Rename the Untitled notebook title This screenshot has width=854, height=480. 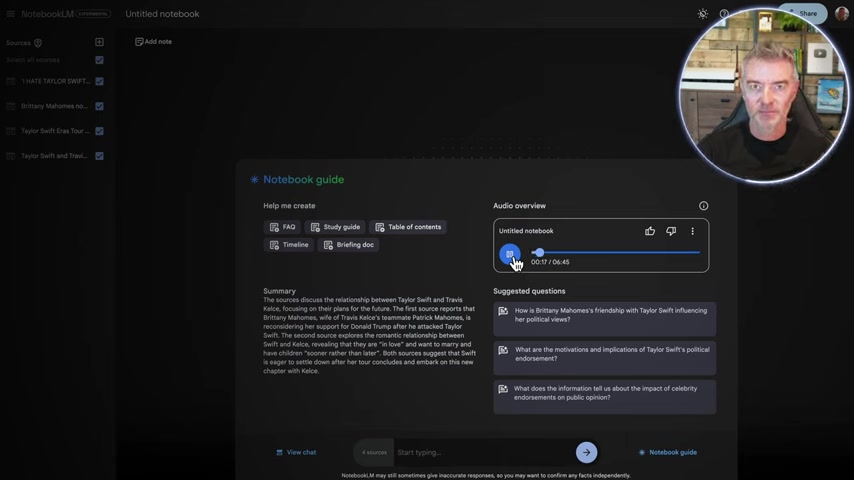click(x=162, y=14)
